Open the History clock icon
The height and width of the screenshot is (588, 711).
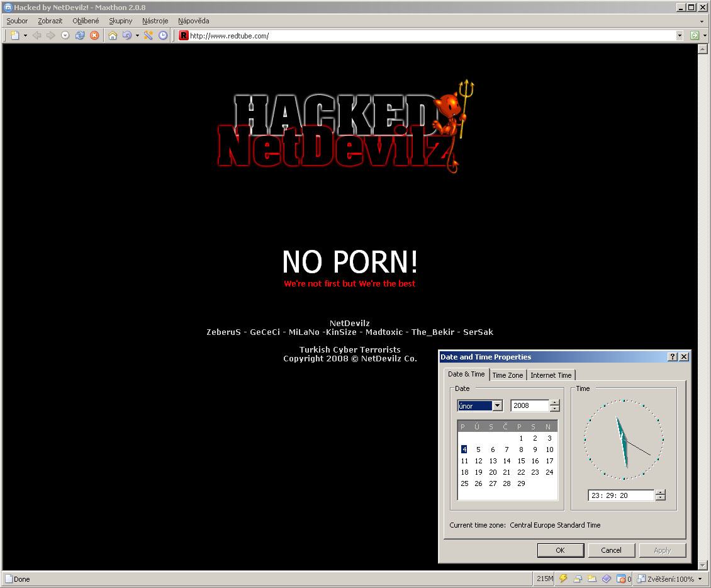163,35
